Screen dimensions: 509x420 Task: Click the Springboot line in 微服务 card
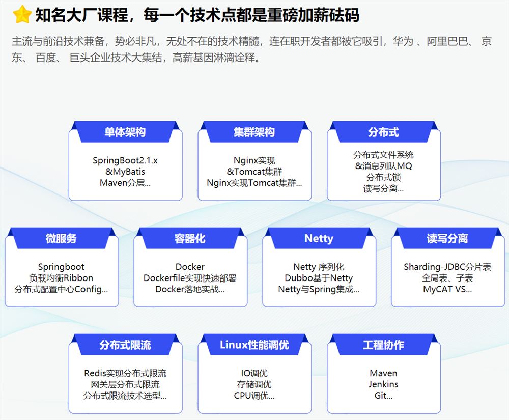coord(61,267)
